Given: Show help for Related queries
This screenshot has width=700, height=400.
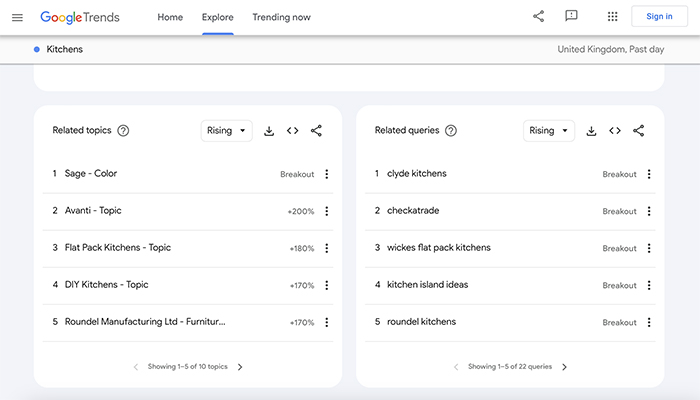Looking at the screenshot, I should pyautogui.click(x=451, y=131).
